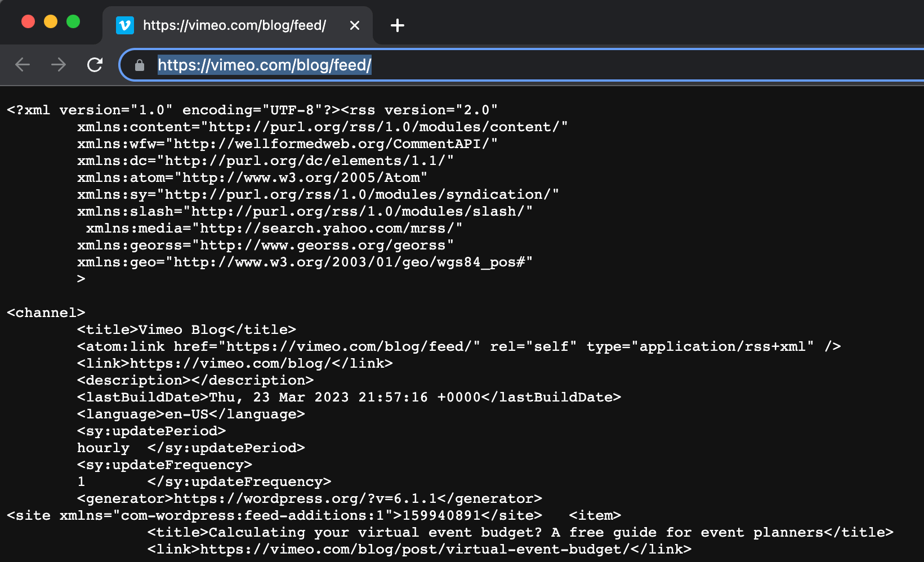Viewport: 924px width, 562px height.
Task: Click the 'Calculating your virtual event budget' title
Action: tap(520, 532)
